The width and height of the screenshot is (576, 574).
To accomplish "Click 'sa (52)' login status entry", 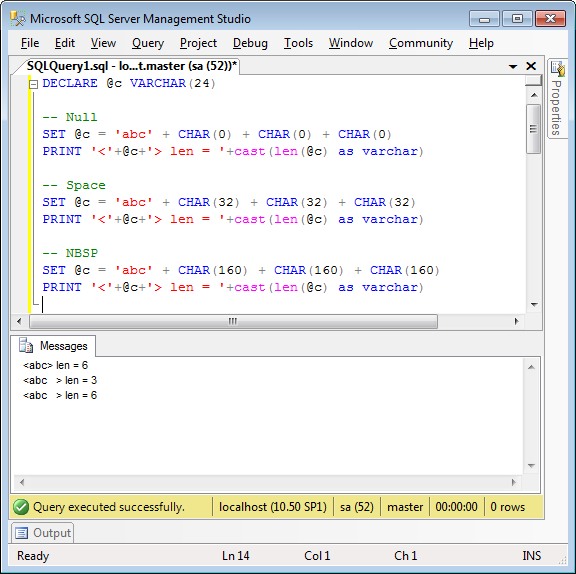I will pyautogui.click(x=356, y=507).
